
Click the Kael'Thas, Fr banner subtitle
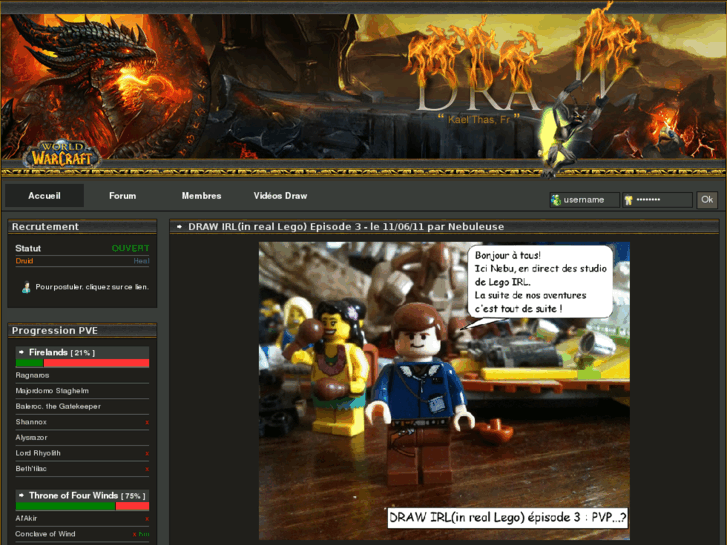click(x=478, y=120)
